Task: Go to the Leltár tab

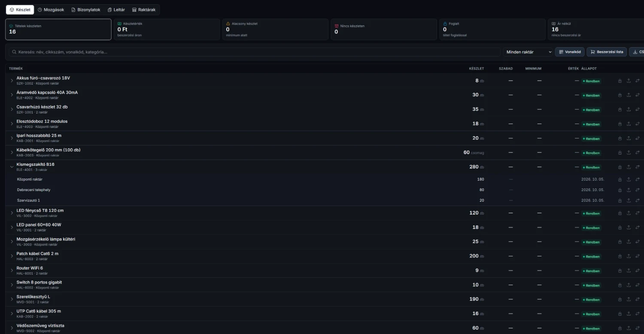Action: coord(116,9)
